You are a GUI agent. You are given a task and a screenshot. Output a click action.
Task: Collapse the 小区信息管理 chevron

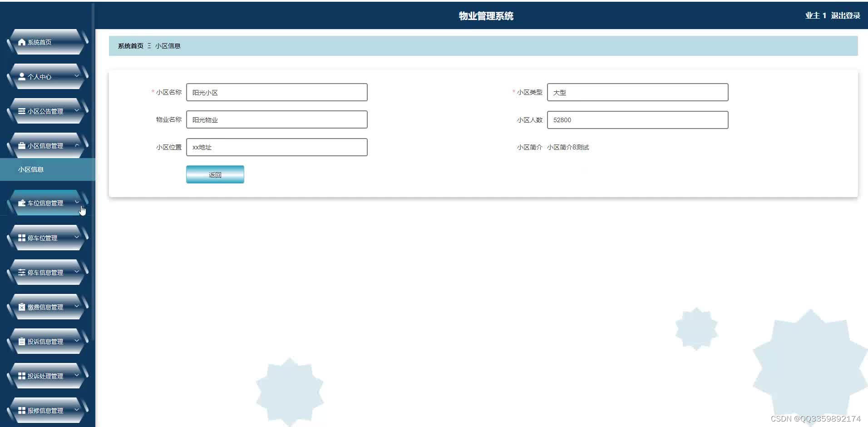77,145
